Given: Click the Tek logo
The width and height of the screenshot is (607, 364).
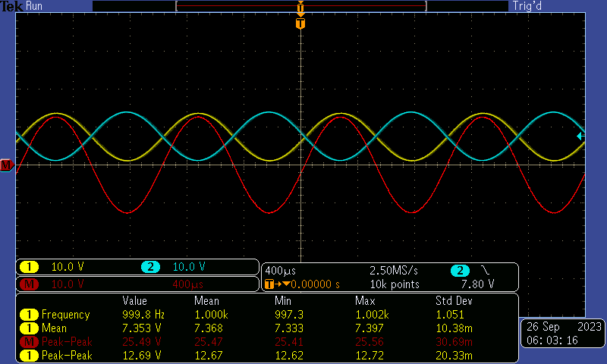Looking at the screenshot, I should (11, 6).
